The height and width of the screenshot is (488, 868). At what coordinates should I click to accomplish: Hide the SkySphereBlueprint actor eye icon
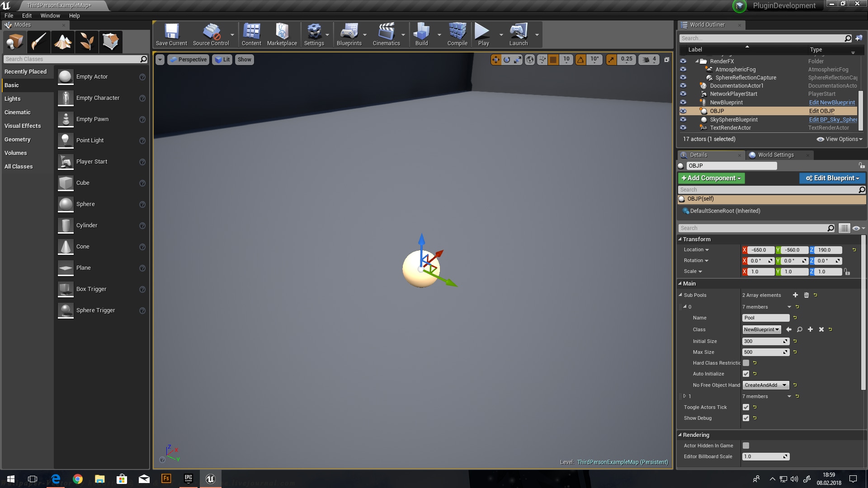pyautogui.click(x=683, y=119)
